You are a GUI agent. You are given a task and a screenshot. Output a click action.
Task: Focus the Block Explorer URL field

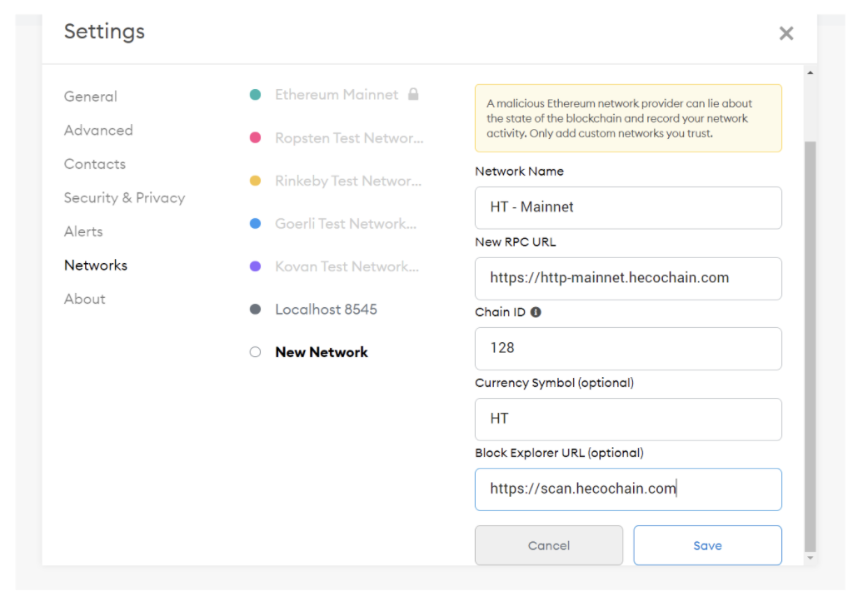(628, 489)
